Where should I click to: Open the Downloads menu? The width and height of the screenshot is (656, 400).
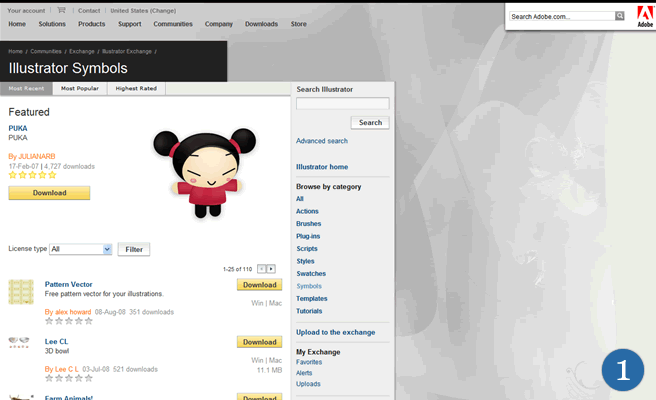(261, 23)
